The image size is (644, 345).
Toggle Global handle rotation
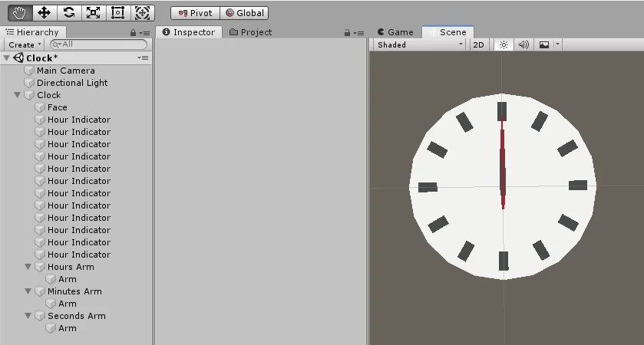tap(244, 13)
